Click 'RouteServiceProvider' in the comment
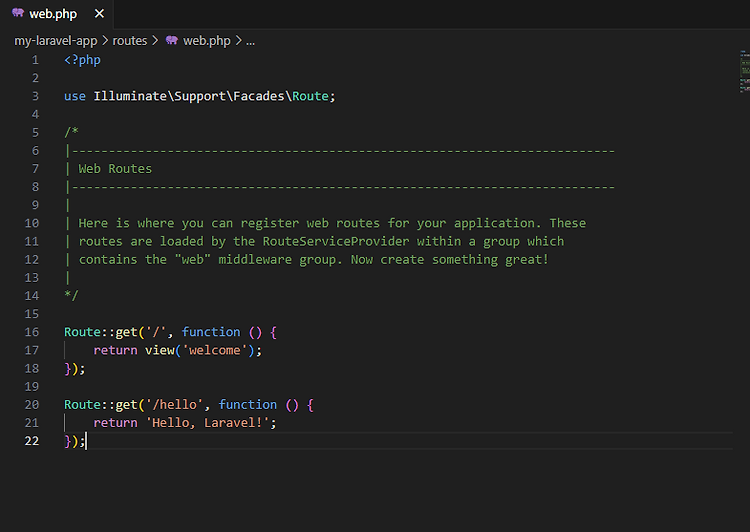750x532 pixels. point(336,241)
